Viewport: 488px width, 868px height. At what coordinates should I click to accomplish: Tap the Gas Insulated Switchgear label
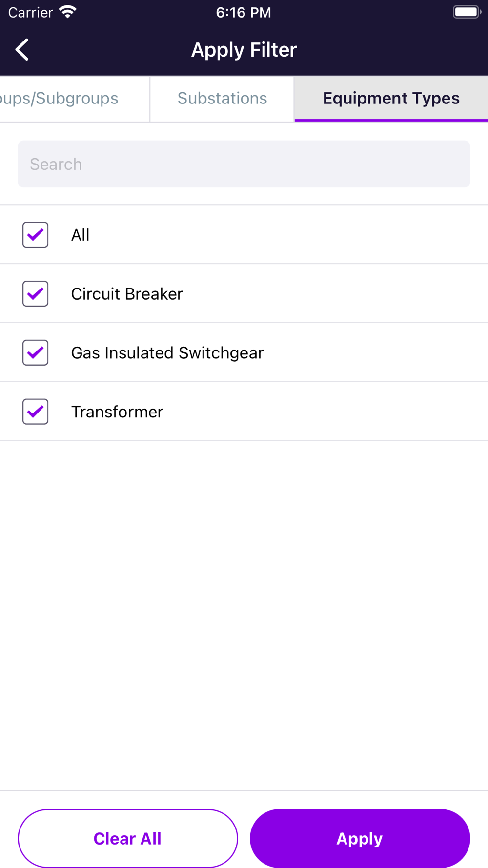(x=167, y=352)
